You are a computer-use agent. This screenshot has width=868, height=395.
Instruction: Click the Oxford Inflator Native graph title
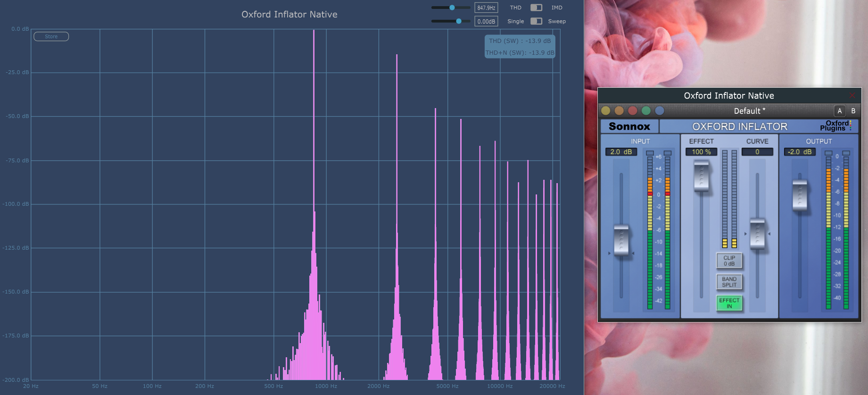[289, 14]
